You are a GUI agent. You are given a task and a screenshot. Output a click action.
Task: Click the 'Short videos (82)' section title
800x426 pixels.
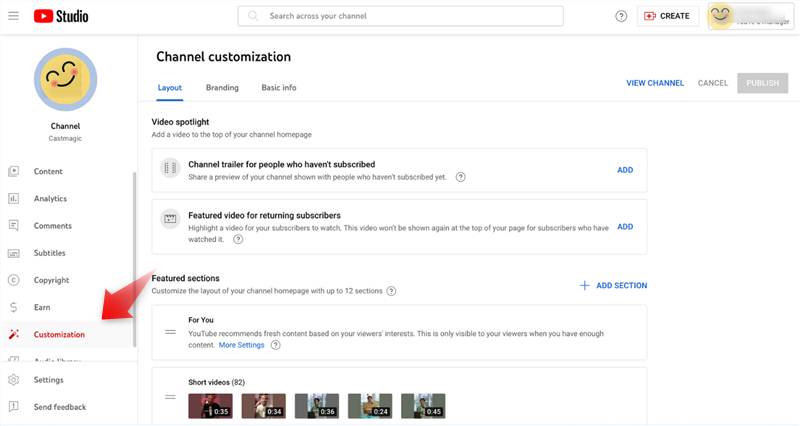coord(216,382)
